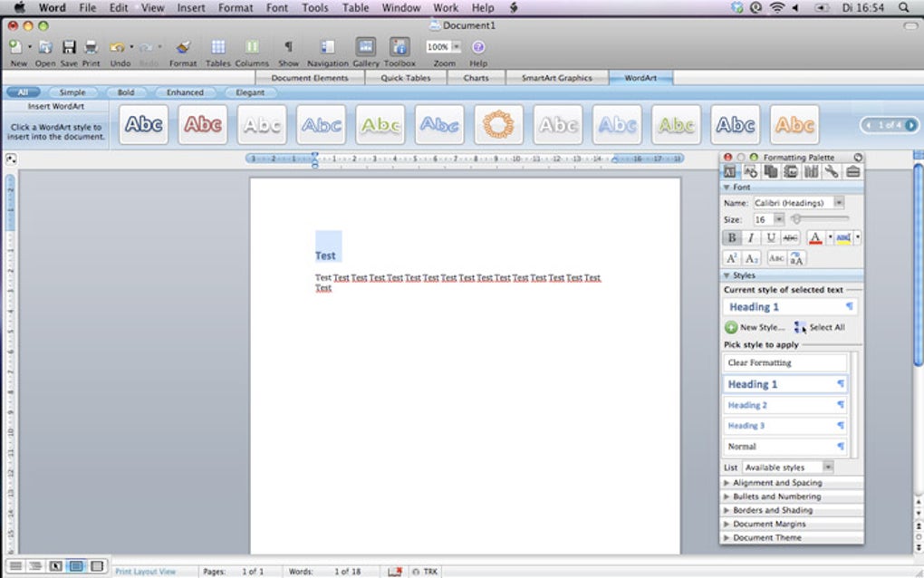The image size is (924, 578).
Task: Open the font color arrow menu
Action: pyautogui.click(x=830, y=237)
